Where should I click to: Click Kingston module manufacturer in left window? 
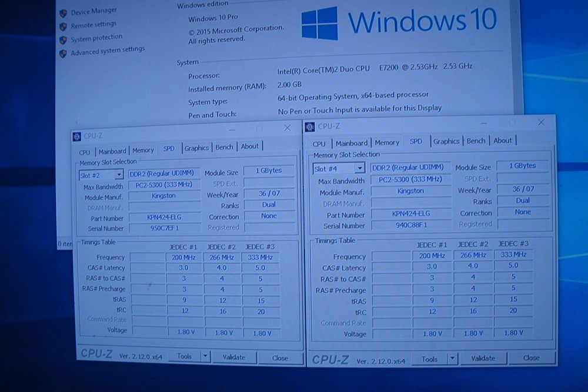[x=164, y=196]
